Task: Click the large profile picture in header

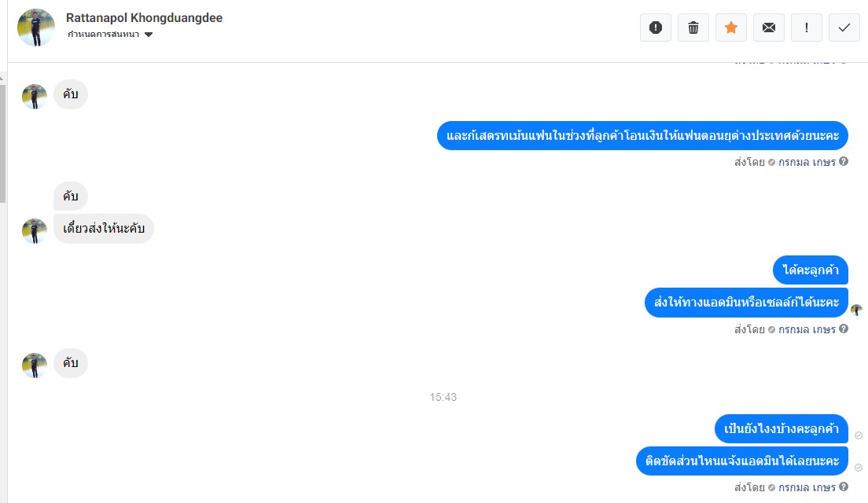Action: tap(36, 27)
